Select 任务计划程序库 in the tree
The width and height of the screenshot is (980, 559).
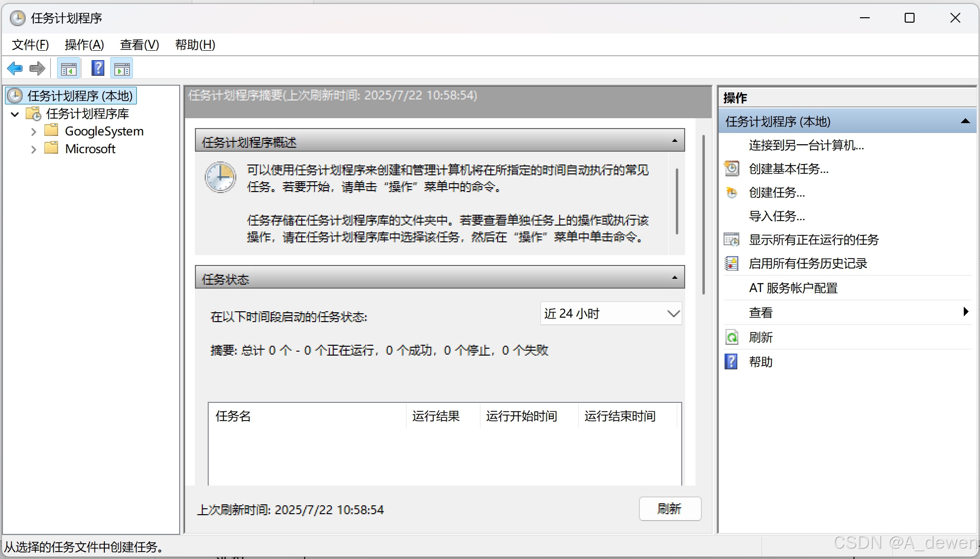(88, 114)
